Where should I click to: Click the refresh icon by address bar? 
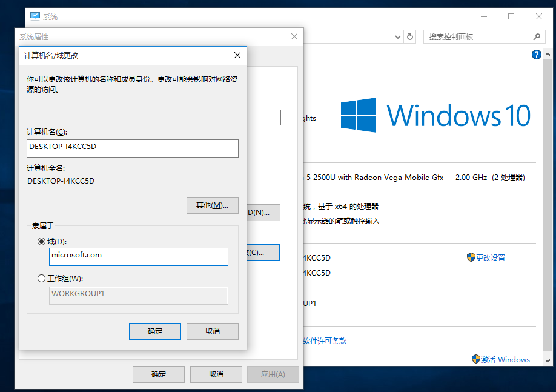tap(410, 37)
